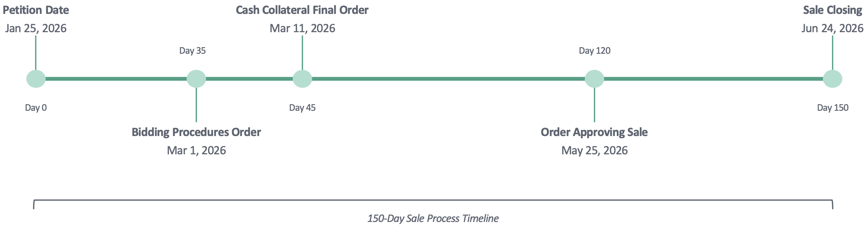Viewport: 868px width, 226px height.
Task: Click the Mar 11, 2026 date label
Action: click(302, 28)
